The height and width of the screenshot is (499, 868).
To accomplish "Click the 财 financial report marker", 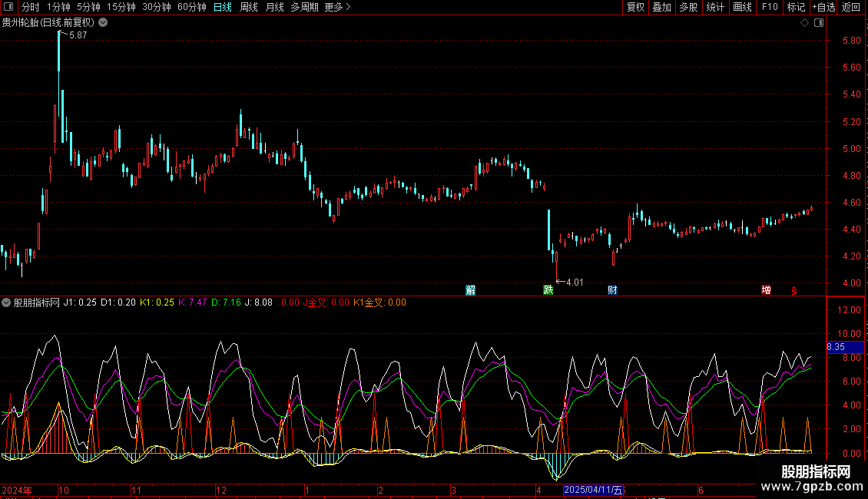I will click(x=612, y=290).
